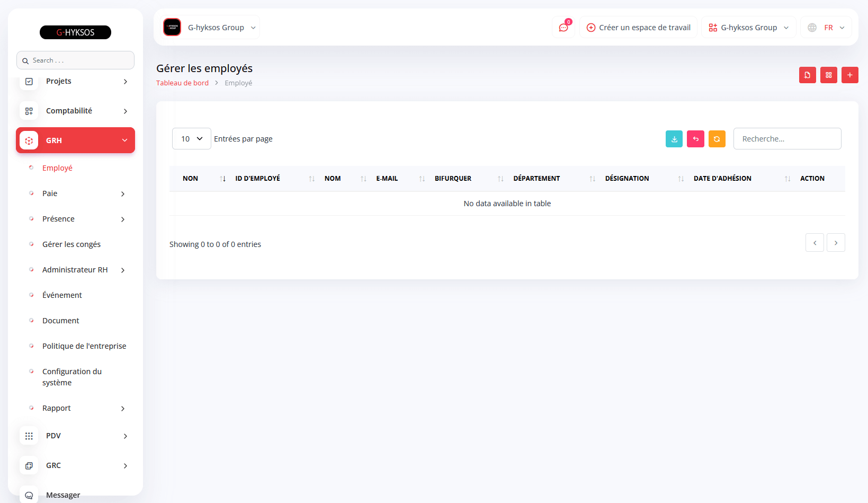
Task: Expand the Présence submenu
Action: coord(123,219)
